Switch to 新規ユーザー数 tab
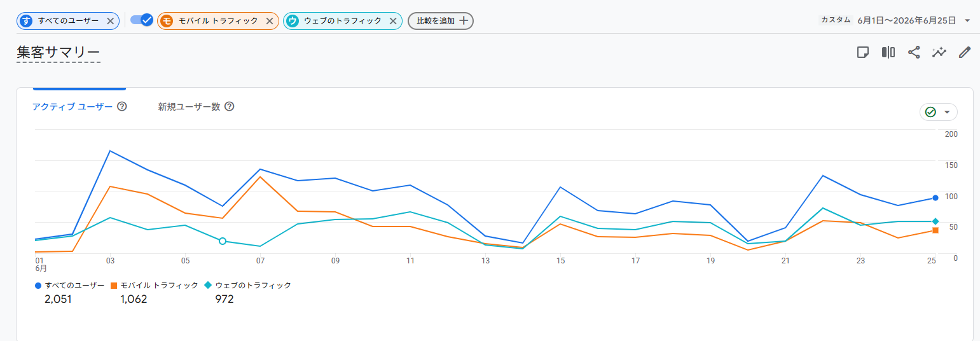The height and width of the screenshot is (341, 980). (189, 107)
